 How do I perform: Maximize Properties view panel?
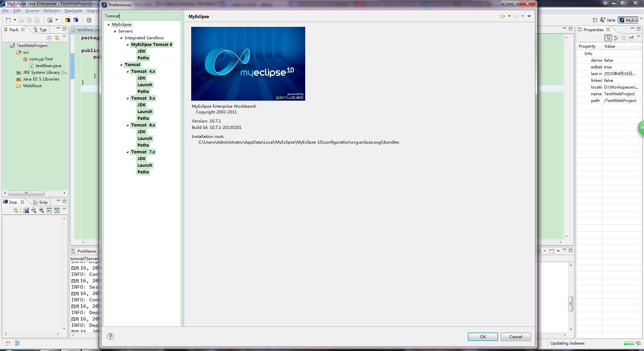(639, 29)
